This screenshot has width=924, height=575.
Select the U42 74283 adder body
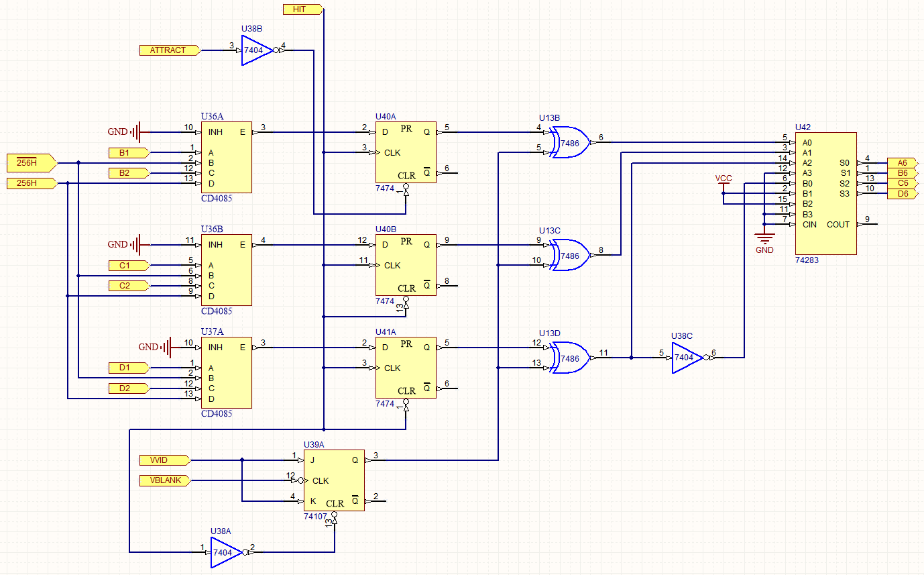pos(825,194)
